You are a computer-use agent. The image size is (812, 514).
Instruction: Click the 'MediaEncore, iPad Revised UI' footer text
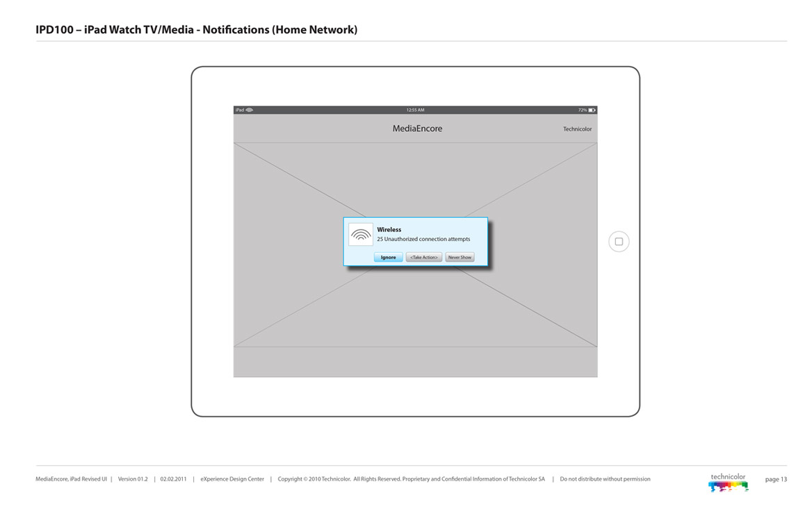72,479
